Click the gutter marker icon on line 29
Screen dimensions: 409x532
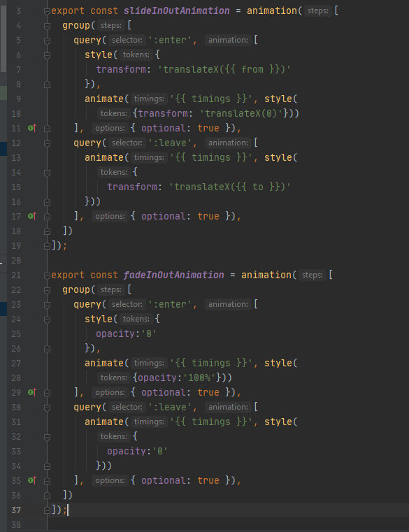(x=32, y=392)
